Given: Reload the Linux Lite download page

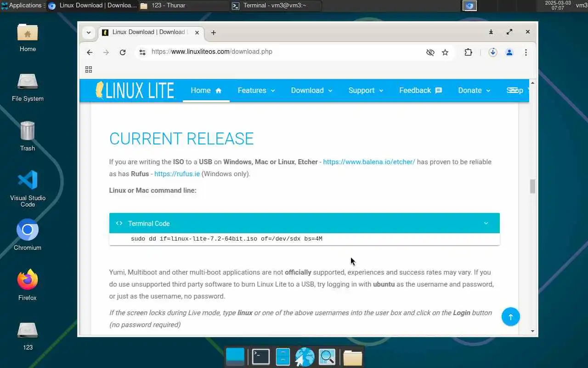Looking at the screenshot, I should point(123,52).
